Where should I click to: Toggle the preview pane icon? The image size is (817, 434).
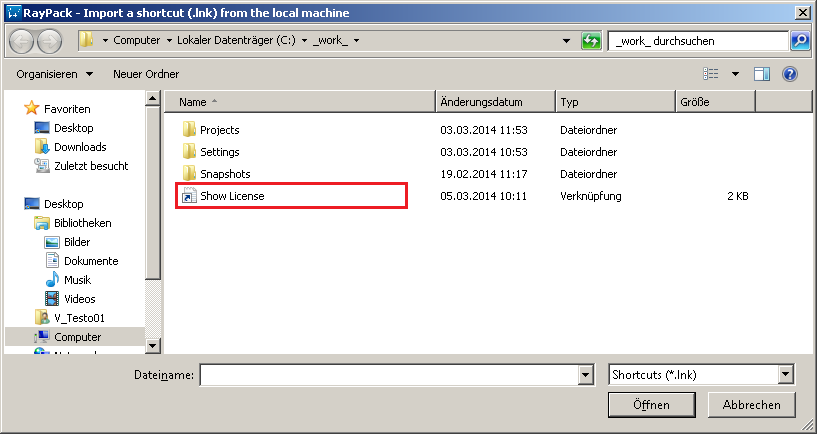[762, 74]
